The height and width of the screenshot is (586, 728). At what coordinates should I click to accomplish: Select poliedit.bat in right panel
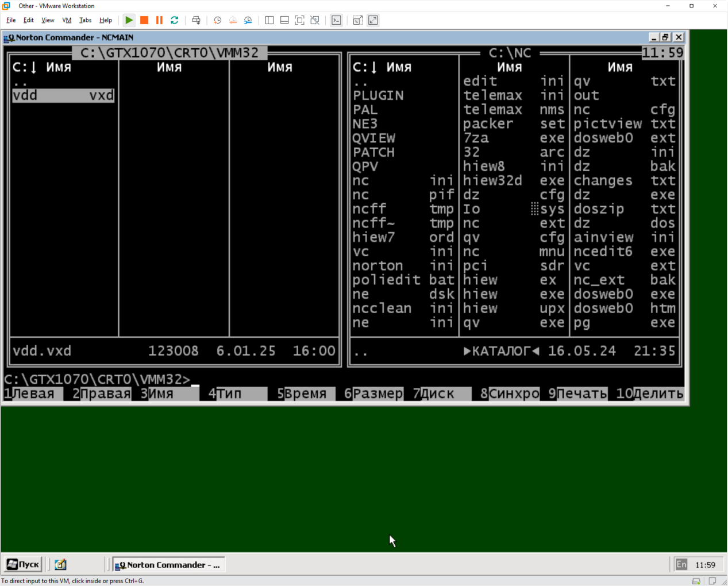pyautogui.click(x=403, y=280)
